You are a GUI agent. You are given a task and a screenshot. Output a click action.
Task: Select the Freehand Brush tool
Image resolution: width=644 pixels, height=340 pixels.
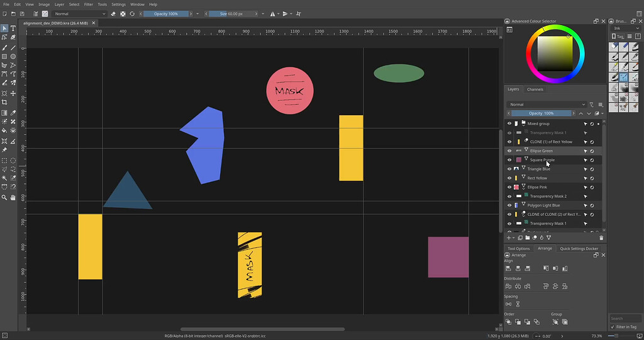(4, 48)
